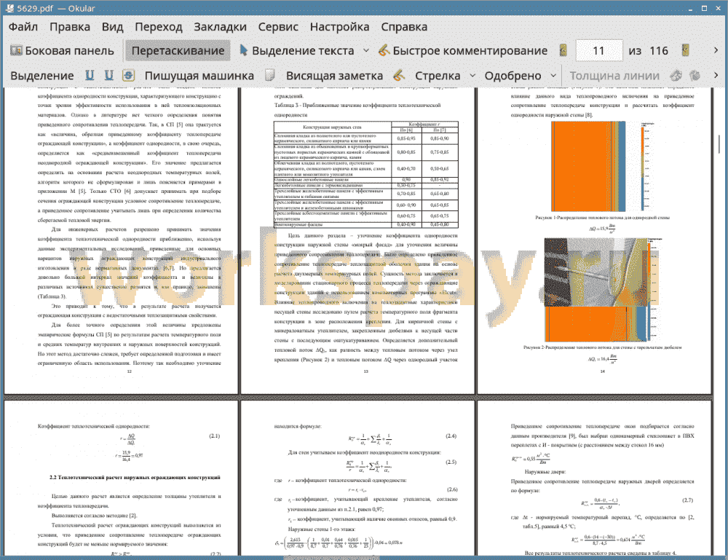This screenshot has width=728, height=560.
Task: Open the Справка menu
Action: 404,27
